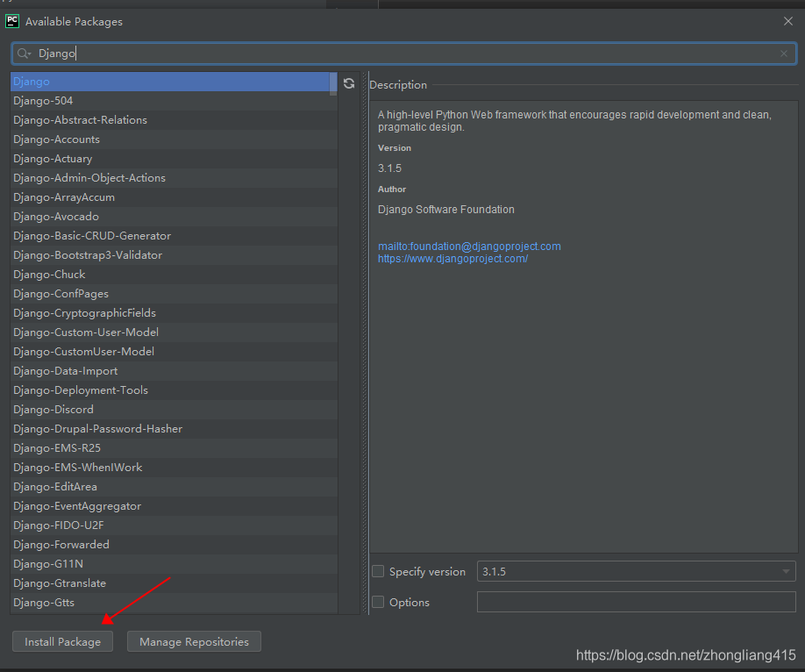Image resolution: width=805 pixels, height=672 pixels.
Task: Open the Manage Repositories dialog
Action: click(x=193, y=641)
